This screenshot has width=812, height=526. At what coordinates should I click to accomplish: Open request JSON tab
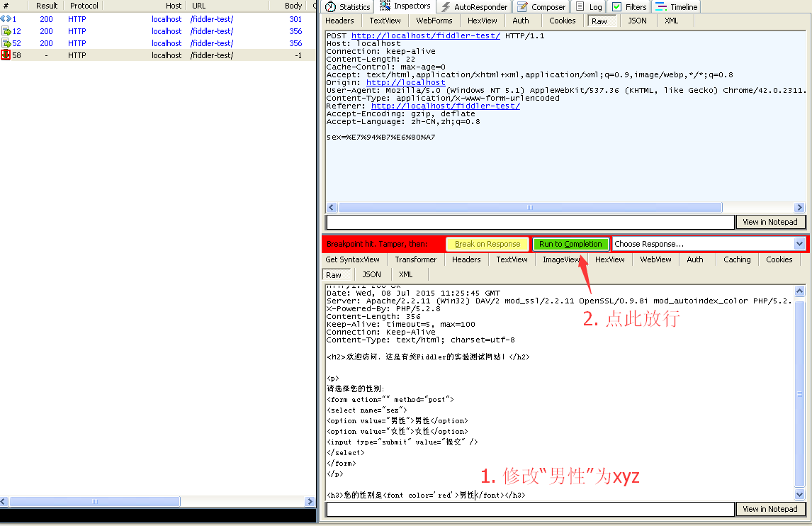tap(637, 21)
